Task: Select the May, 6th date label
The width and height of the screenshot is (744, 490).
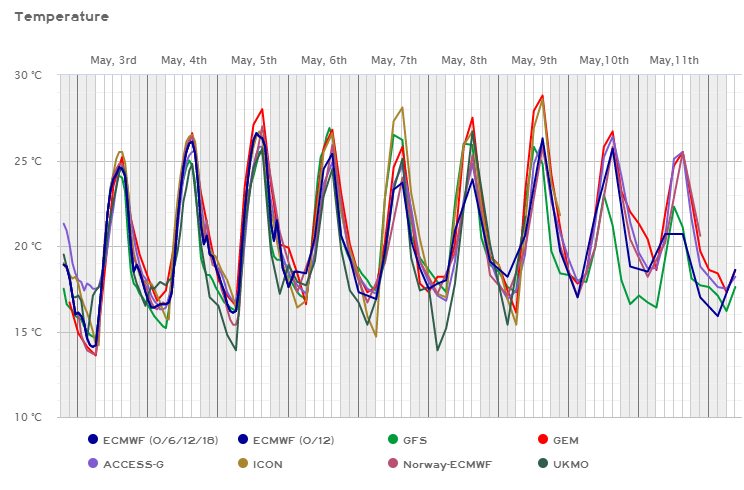Action: (324, 60)
